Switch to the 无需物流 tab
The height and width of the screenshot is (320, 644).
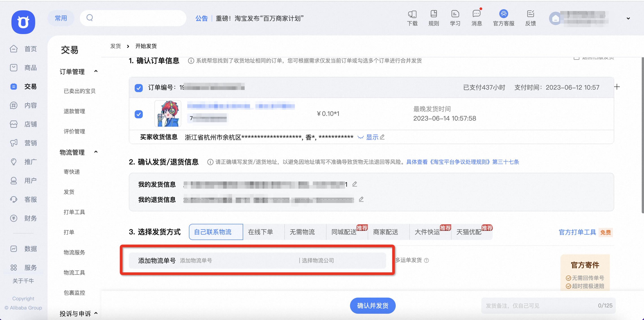pos(305,232)
